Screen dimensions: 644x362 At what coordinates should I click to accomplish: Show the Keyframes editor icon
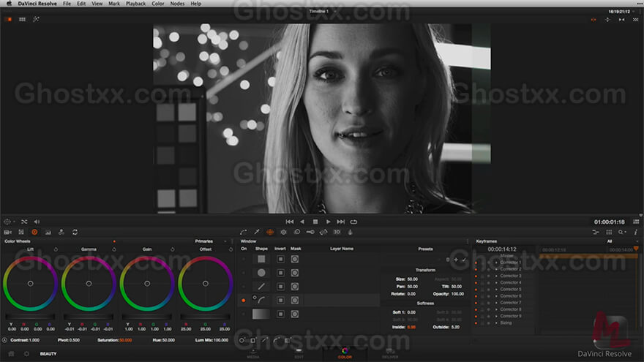(x=596, y=233)
